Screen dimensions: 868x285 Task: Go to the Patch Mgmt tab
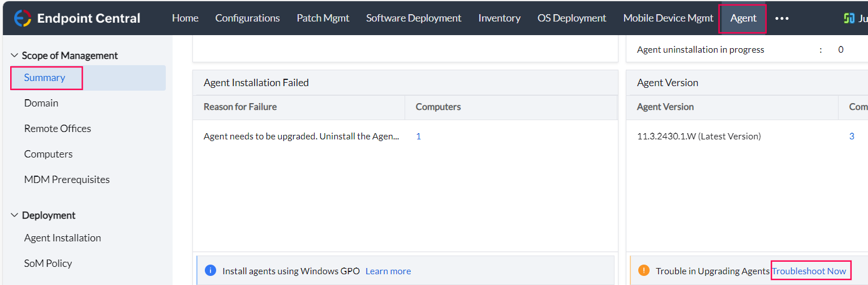point(323,18)
